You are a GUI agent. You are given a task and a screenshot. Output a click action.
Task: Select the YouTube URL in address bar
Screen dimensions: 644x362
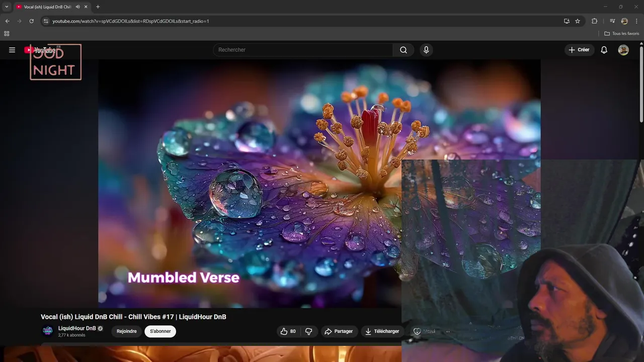[131, 21]
